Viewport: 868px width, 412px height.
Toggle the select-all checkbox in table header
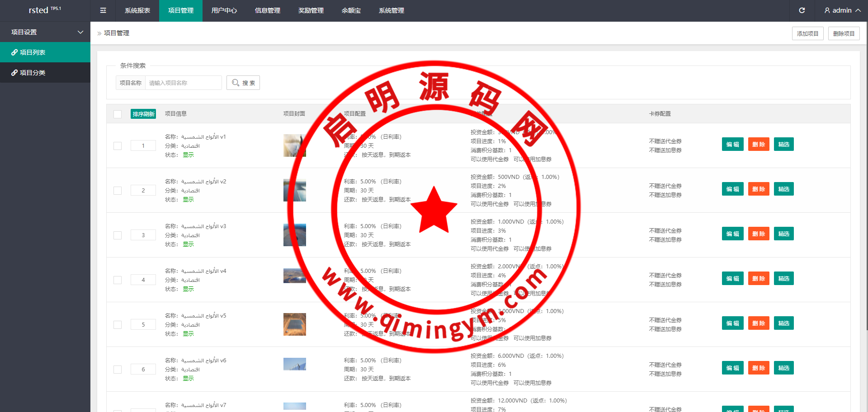pyautogui.click(x=118, y=114)
